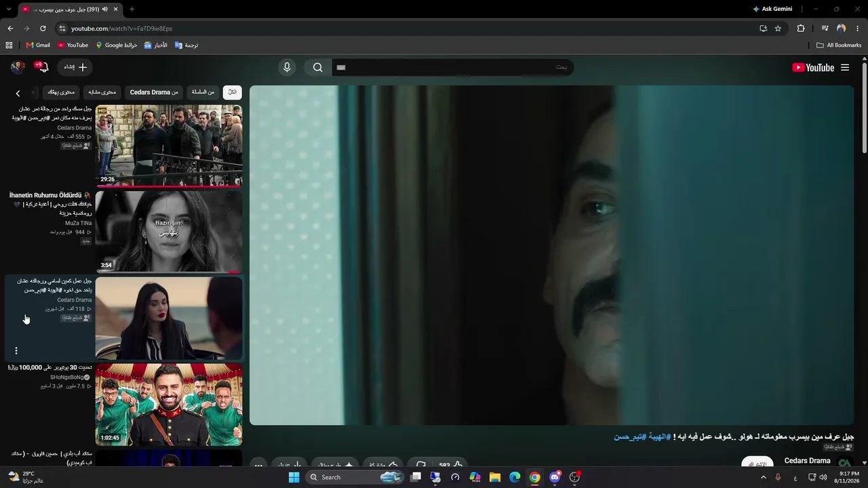Click the taskbar Search box

(x=355, y=477)
